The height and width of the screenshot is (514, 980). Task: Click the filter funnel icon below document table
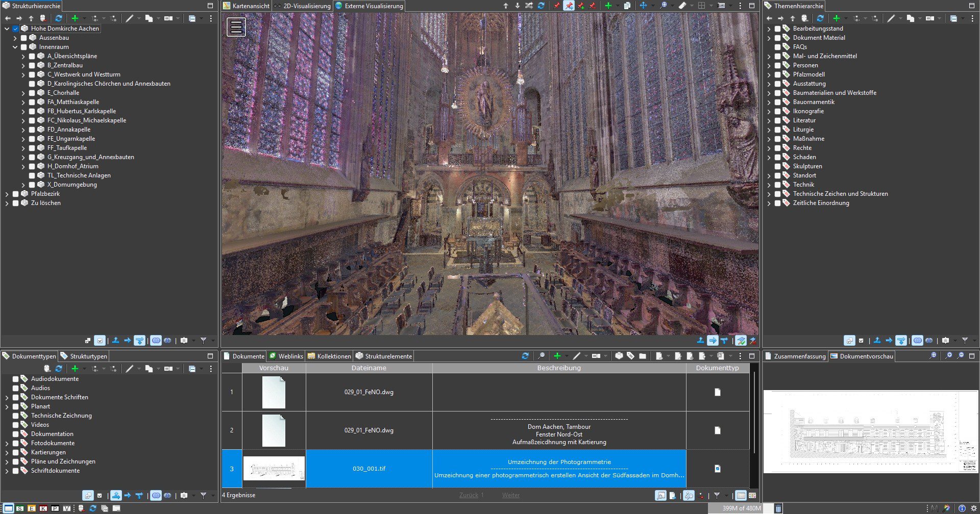click(x=717, y=495)
